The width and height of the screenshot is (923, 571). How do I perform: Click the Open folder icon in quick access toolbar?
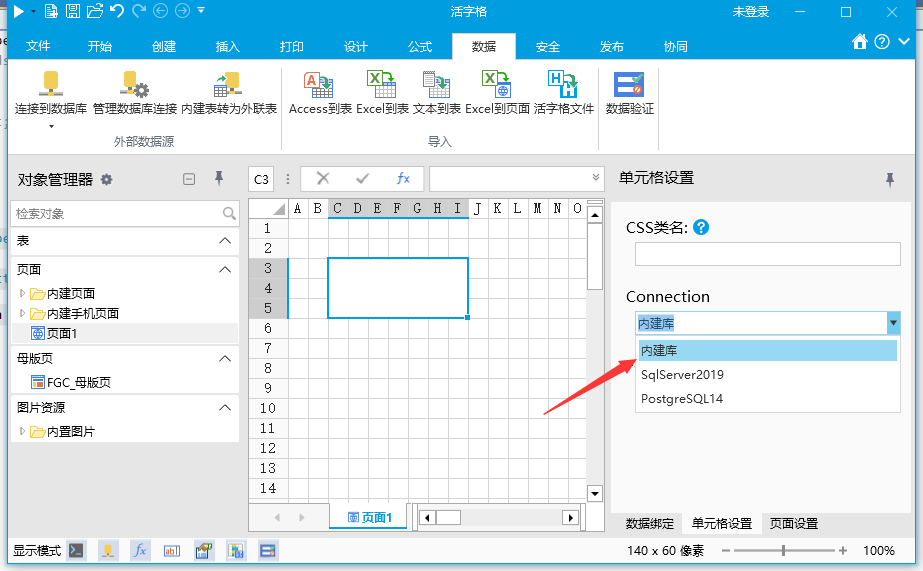pos(95,11)
